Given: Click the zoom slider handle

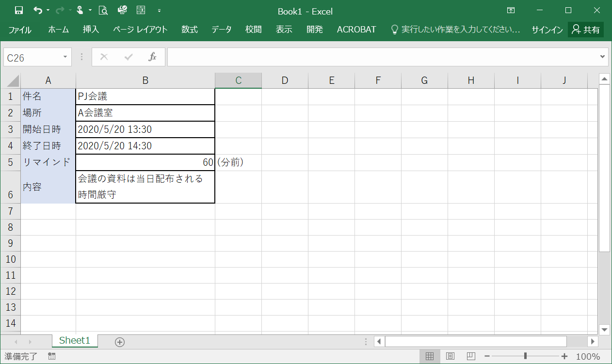Looking at the screenshot, I should coord(526,356).
